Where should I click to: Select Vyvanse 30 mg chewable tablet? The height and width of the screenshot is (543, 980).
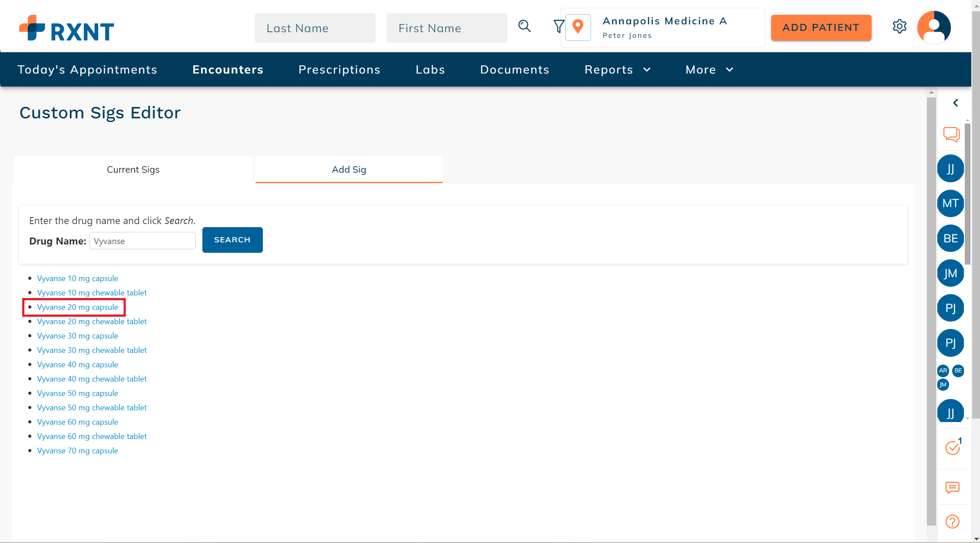(x=92, y=350)
